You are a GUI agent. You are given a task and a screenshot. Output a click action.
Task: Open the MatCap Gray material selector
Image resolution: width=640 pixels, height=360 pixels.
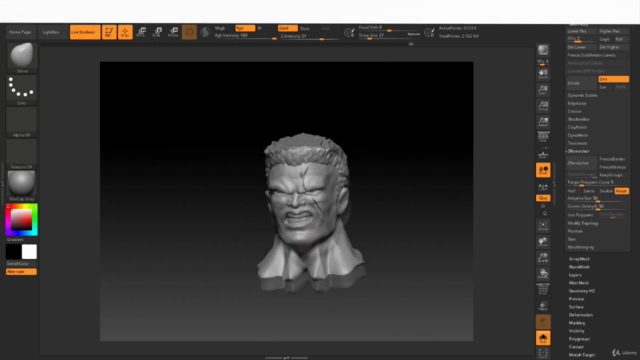click(22, 186)
